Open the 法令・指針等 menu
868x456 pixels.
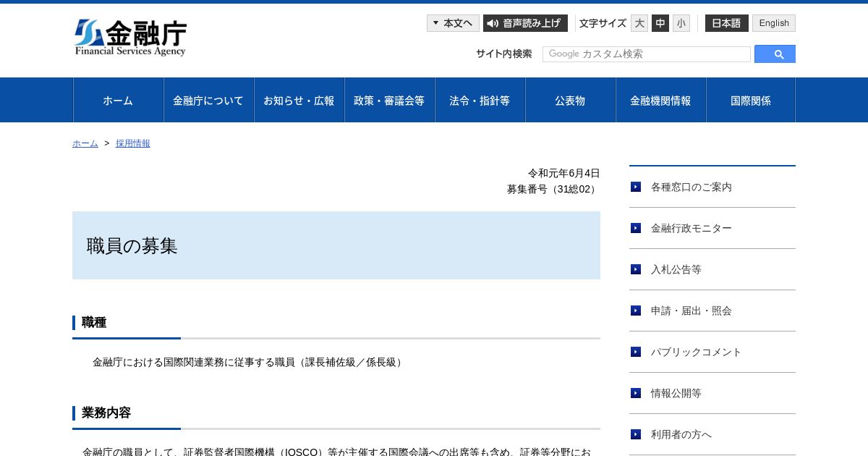click(480, 101)
